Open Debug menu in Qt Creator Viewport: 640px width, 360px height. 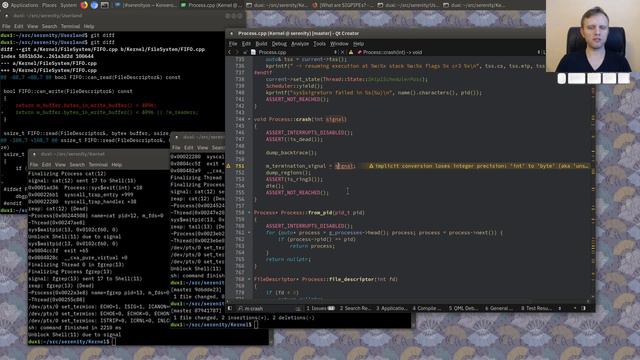coord(279,44)
